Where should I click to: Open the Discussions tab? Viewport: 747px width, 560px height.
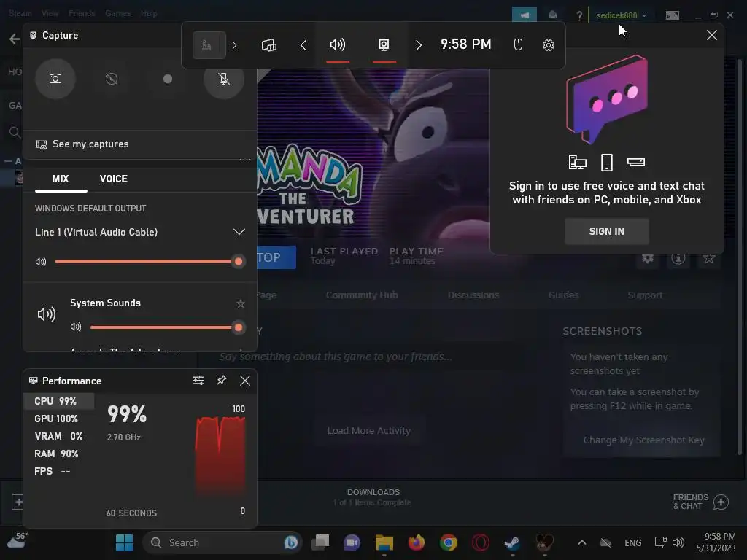click(x=473, y=295)
